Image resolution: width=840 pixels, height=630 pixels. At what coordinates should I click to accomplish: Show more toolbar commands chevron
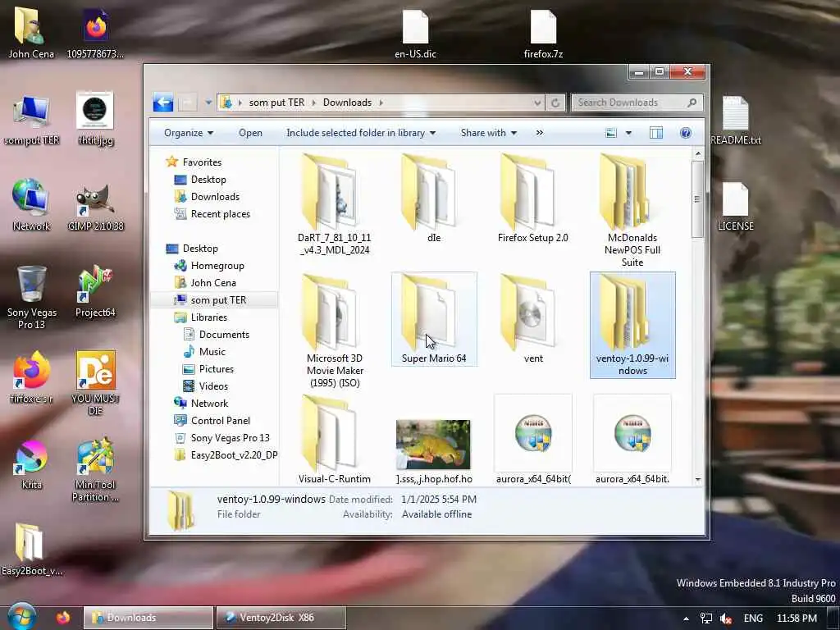(539, 133)
